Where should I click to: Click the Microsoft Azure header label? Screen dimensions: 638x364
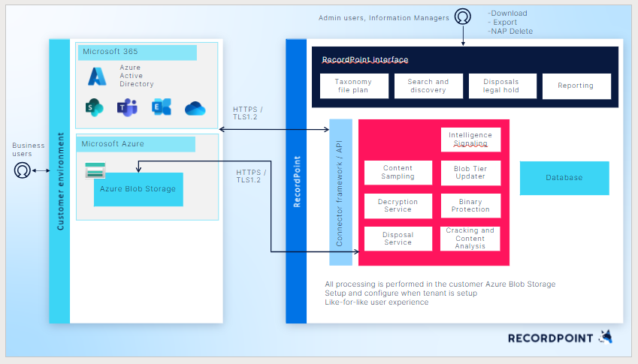coord(136,144)
